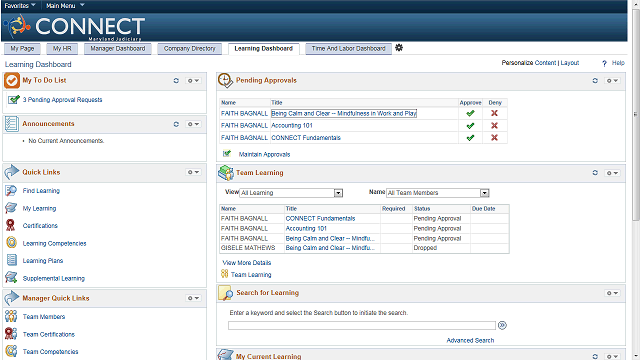Viewport: 640px width, 360px height.
Task: Refresh the Team Learning pagelet
Action: pos(595,173)
